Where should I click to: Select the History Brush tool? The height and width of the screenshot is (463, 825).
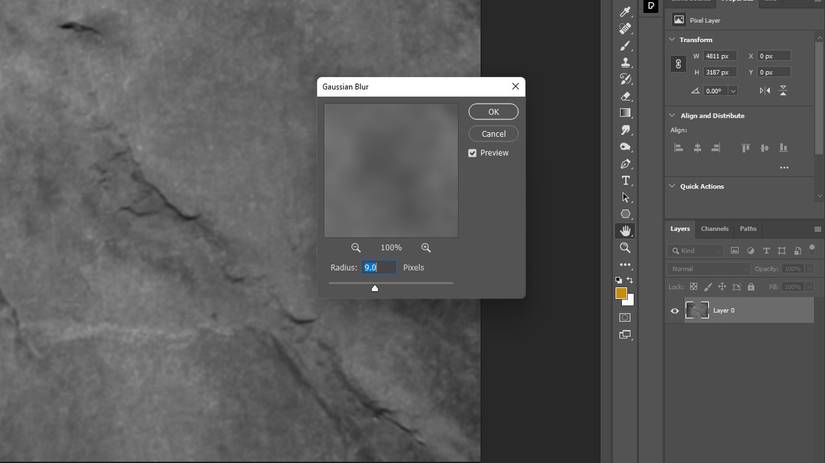pos(625,79)
